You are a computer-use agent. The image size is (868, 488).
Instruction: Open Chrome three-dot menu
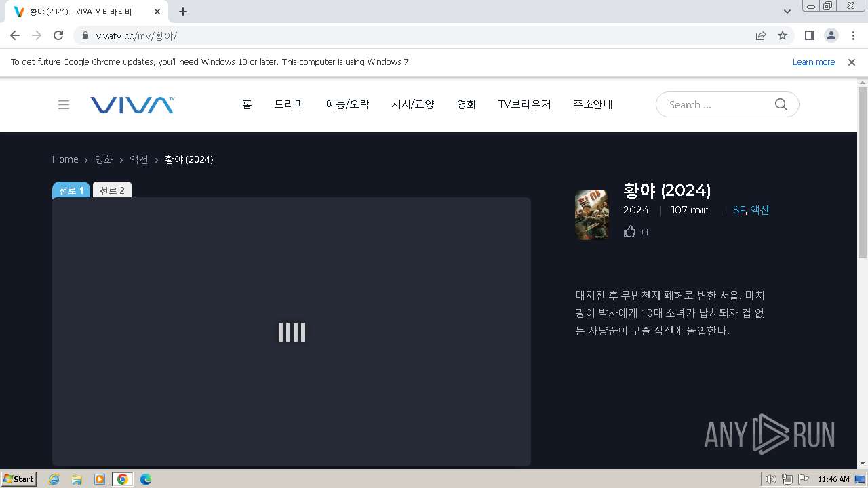pos(853,35)
